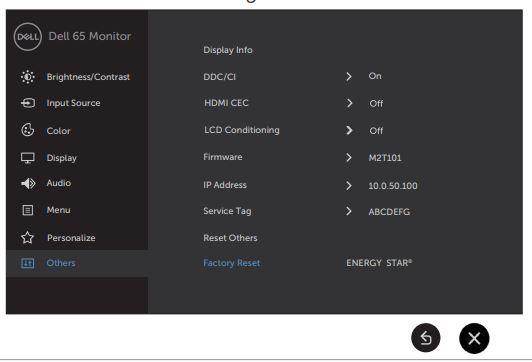Image resolution: width=532 pixels, height=362 pixels.
Task: Select the LCD Conditioning option
Action: pos(242,130)
